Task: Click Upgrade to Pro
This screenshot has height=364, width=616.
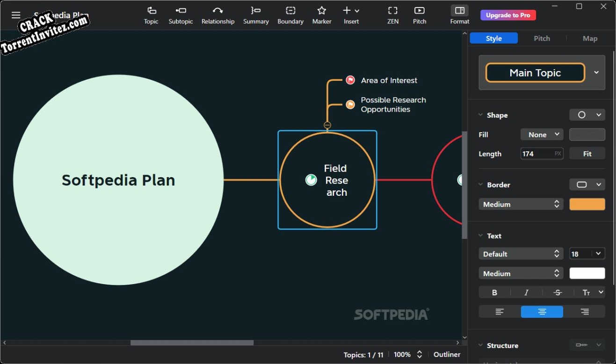Action: pyautogui.click(x=508, y=15)
